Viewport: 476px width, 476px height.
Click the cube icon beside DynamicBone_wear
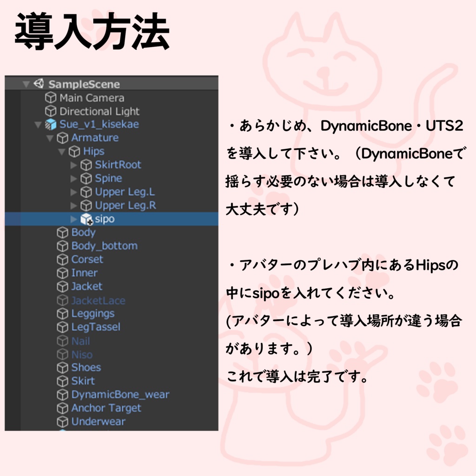(x=63, y=394)
